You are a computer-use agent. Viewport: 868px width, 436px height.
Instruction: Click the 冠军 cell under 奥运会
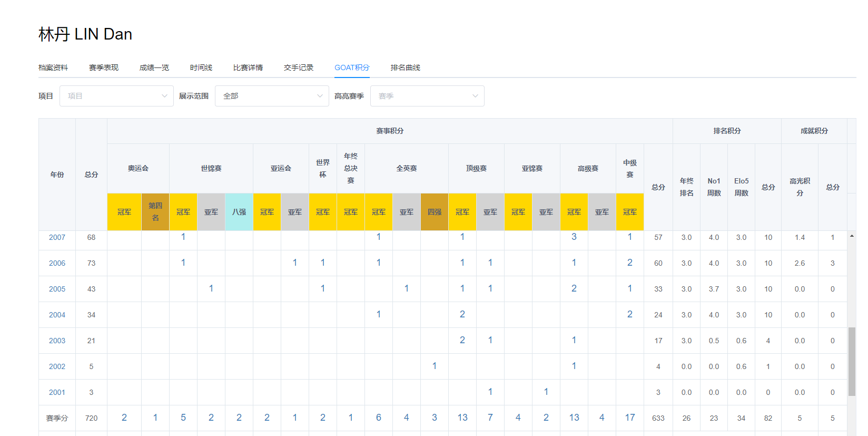click(x=124, y=212)
